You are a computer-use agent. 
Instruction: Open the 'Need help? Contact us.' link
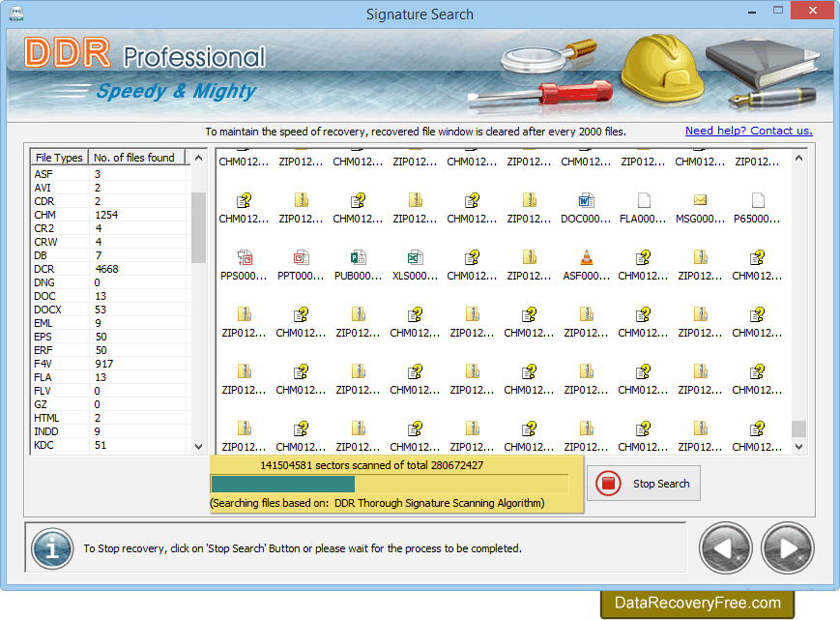click(749, 131)
